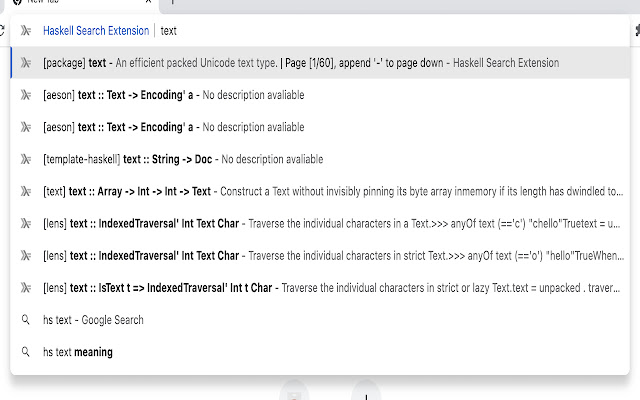Viewport: 640px width, 400px height.
Task: Click the icon beside the [template-haskell] suggestion
Action: pos(26,159)
